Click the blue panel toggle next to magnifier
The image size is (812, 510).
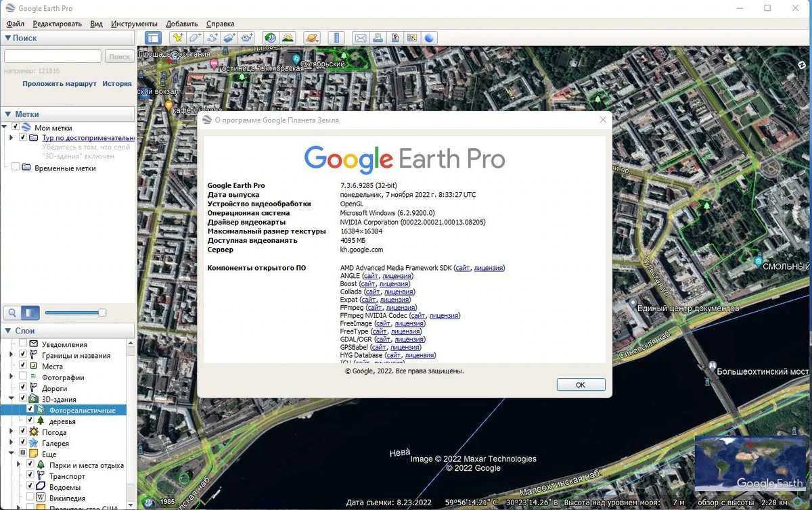pos(30,312)
